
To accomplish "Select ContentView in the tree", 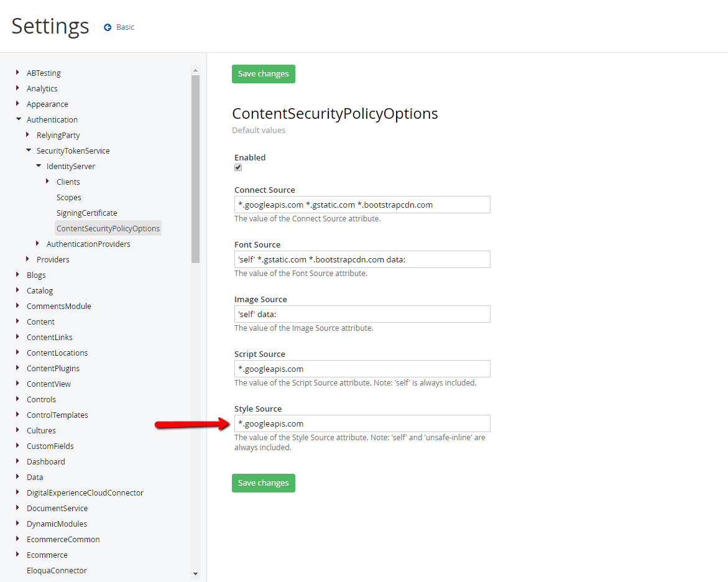I will pos(48,384).
